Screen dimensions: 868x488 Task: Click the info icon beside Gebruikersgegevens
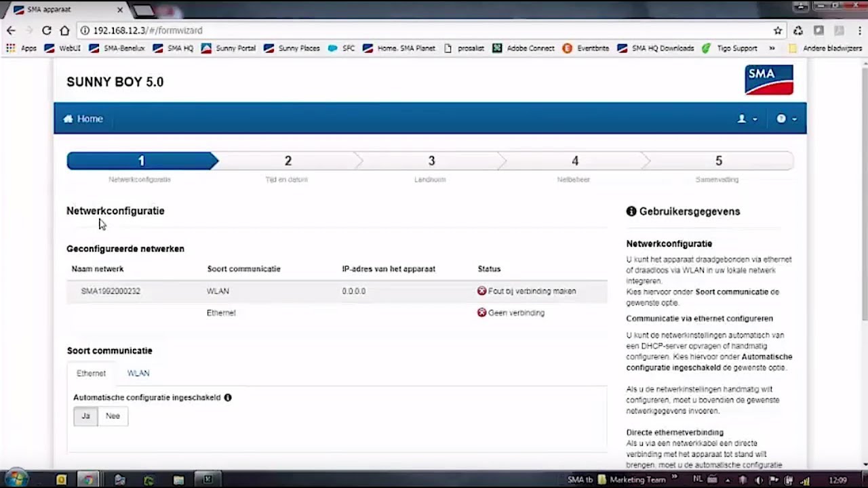click(631, 211)
